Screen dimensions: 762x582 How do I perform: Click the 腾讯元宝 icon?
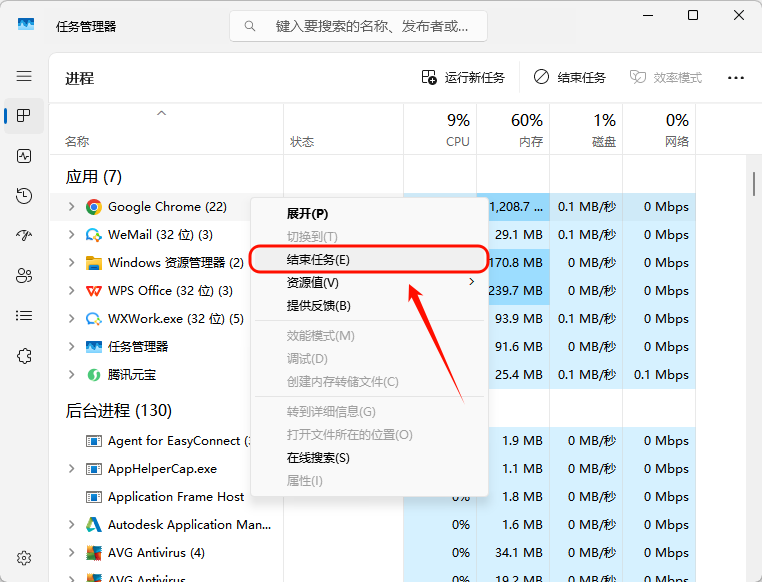coord(94,375)
